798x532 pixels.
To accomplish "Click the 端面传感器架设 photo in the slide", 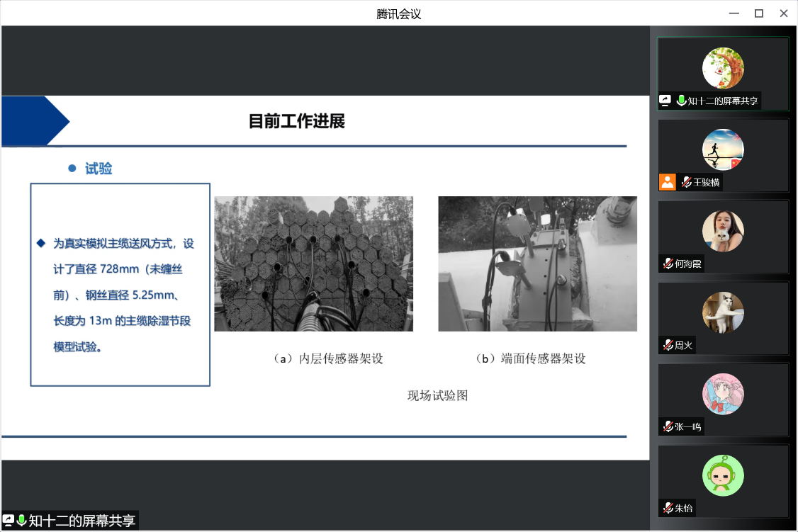I will tap(537, 264).
